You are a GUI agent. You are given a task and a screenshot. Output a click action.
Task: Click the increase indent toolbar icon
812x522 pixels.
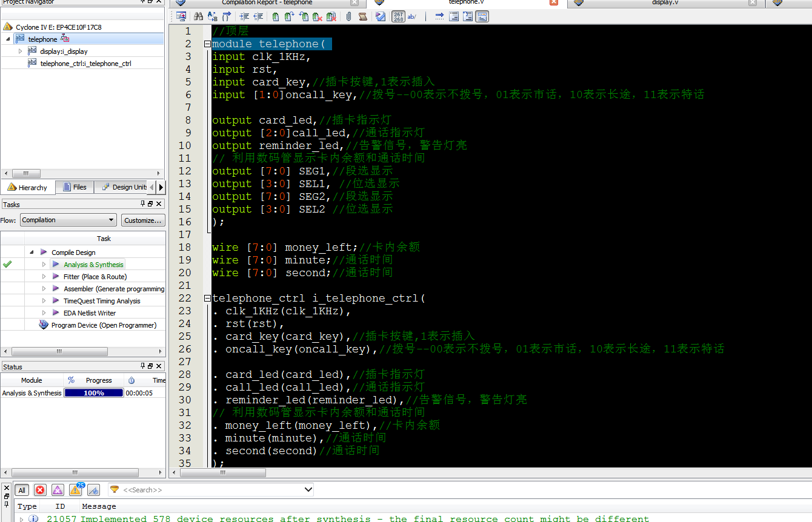tap(244, 16)
